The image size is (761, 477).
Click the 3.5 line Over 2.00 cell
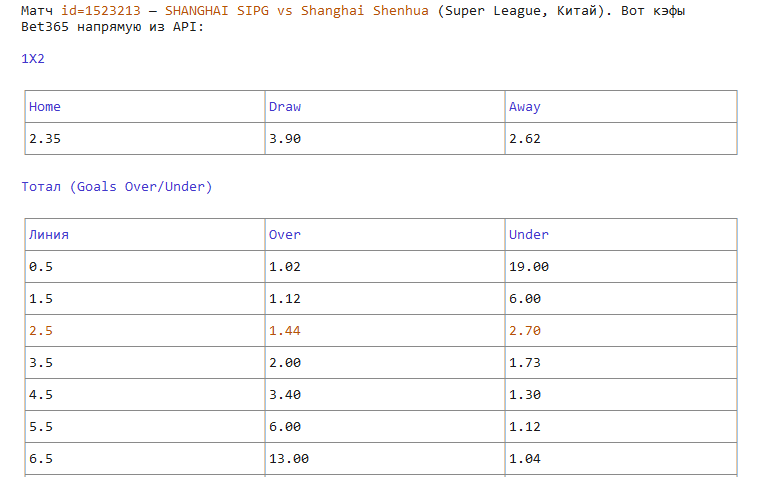pos(385,363)
